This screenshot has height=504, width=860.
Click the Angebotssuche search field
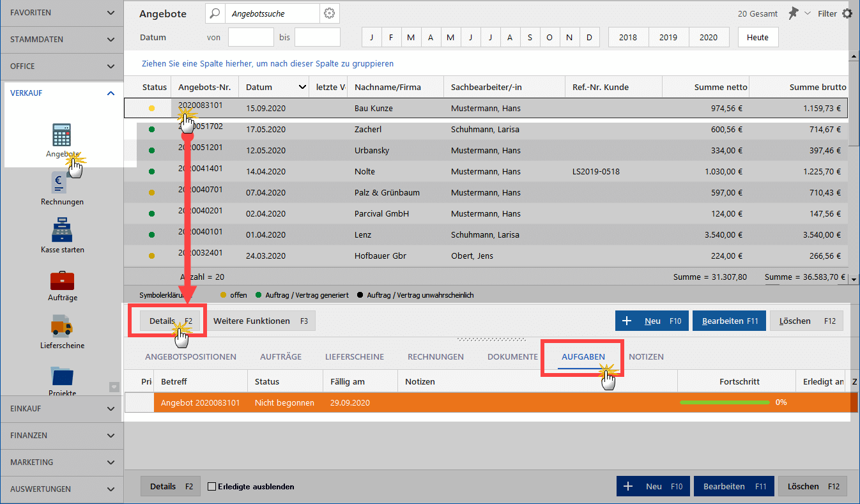(x=272, y=13)
